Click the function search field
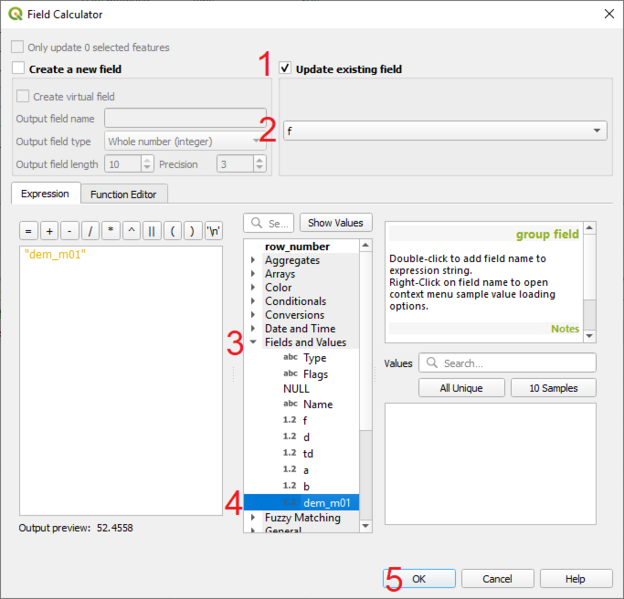Image resolution: width=624 pixels, height=599 pixels. pos(269,223)
